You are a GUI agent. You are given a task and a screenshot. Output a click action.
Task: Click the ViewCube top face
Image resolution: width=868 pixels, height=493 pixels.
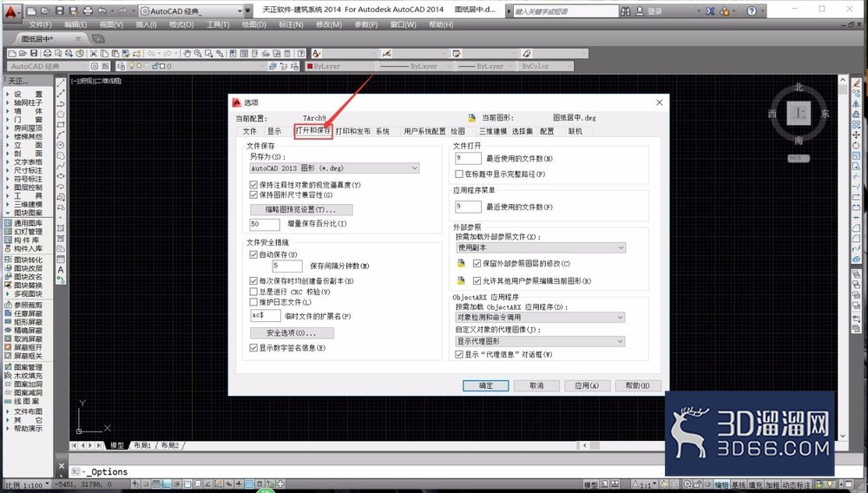click(x=799, y=114)
